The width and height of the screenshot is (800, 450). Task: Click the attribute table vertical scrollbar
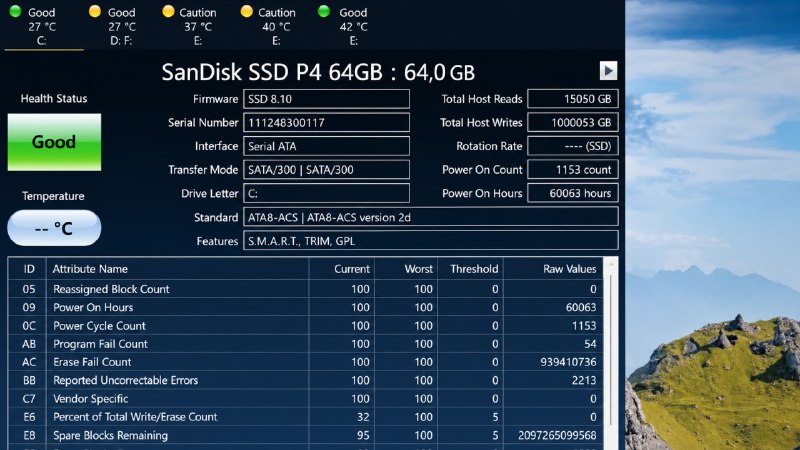tap(610, 352)
